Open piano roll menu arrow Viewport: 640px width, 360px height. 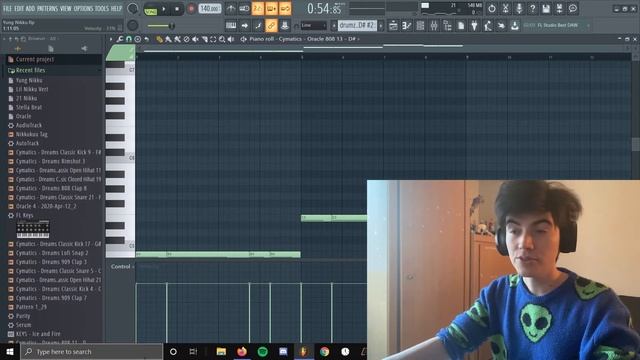pyautogui.click(x=111, y=39)
